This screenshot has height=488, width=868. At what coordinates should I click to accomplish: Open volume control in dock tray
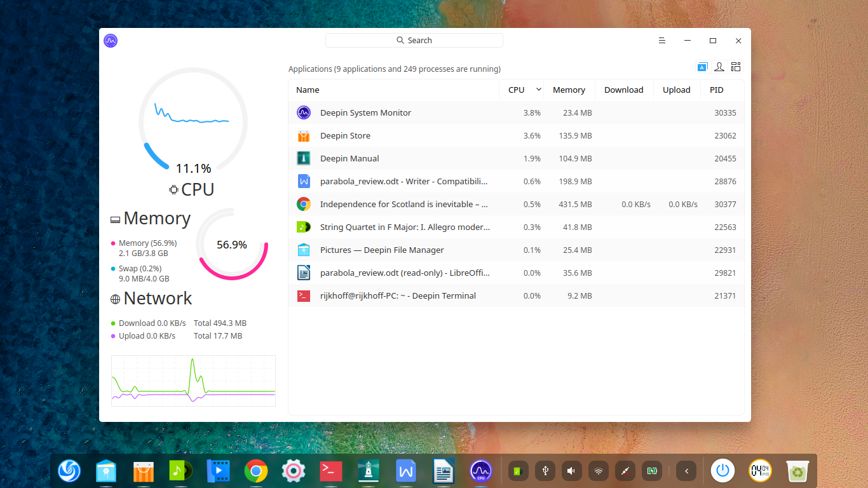pyautogui.click(x=571, y=471)
